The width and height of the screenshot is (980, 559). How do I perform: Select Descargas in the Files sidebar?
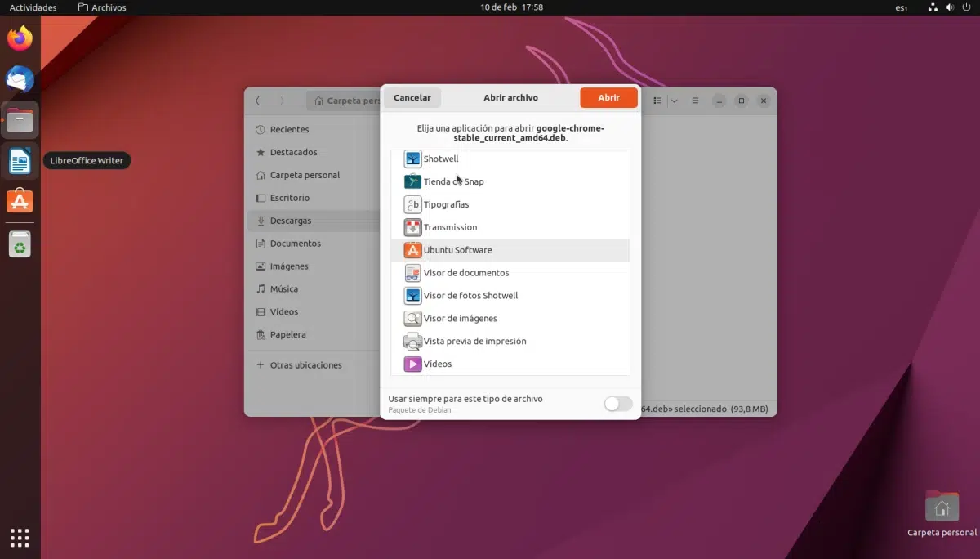click(x=312, y=221)
